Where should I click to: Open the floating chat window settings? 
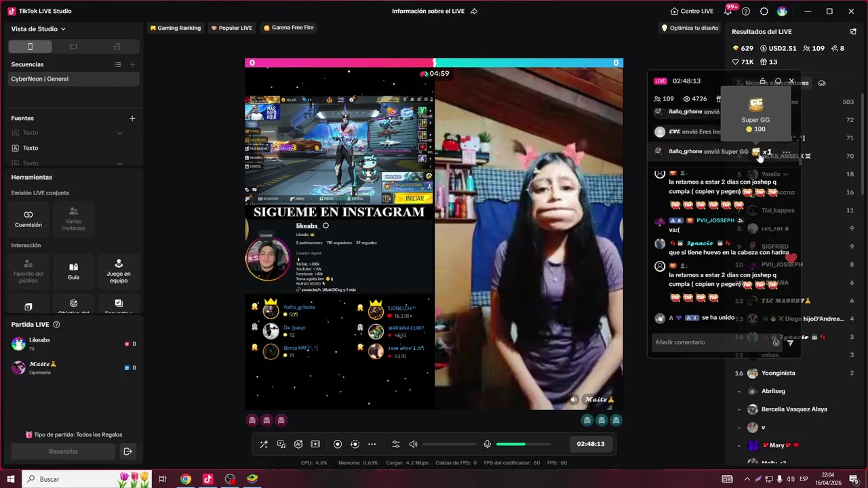778,81
